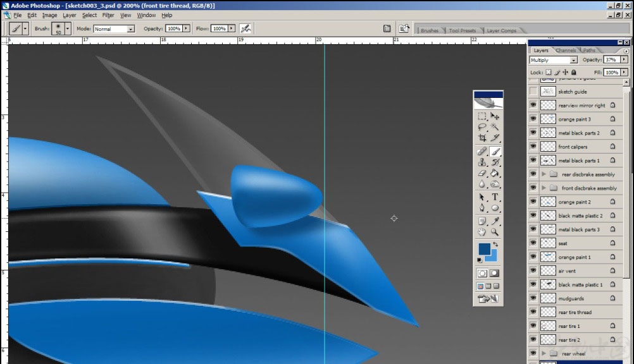Screen dimensions: 634x364
Task: Hide the seat layer
Action: pos(533,243)
